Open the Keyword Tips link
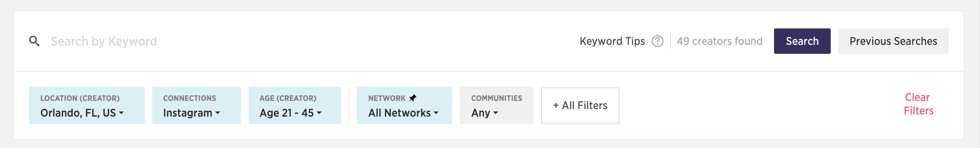Image resolution: width=980 pixels, height=148 pixels. (612, 41)
